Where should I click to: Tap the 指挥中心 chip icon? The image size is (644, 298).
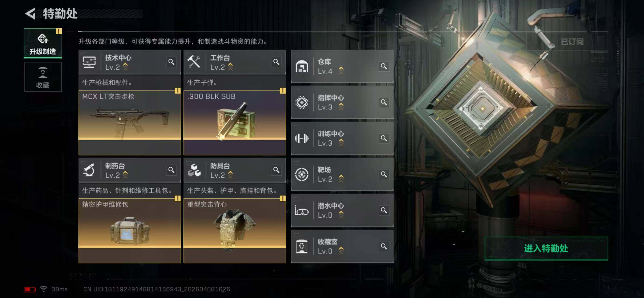click(302, 102)
